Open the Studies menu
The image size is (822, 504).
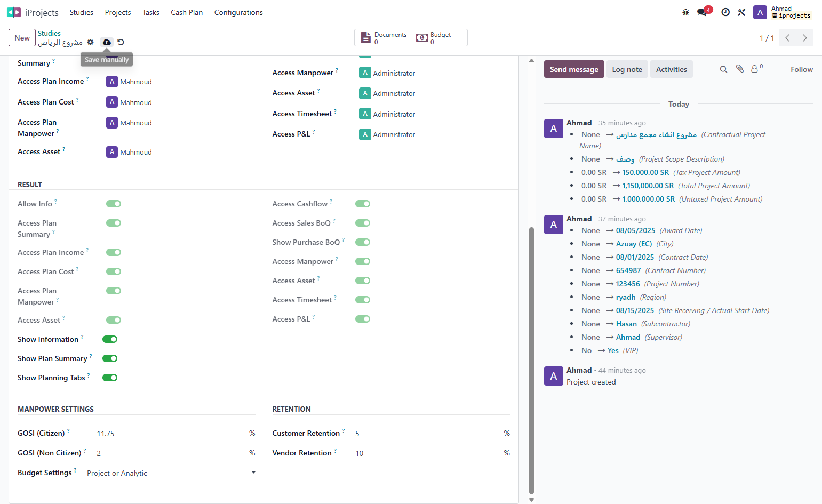82,12
